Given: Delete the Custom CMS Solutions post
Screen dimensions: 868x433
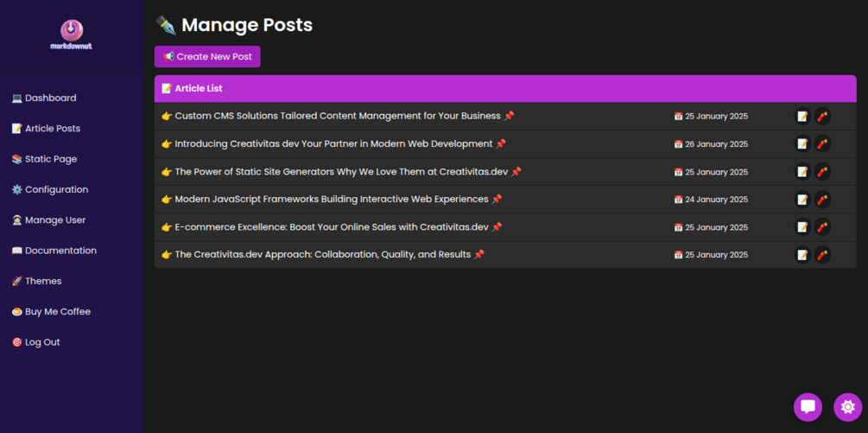Looking at the screenshot, I should tap(822, 117).
